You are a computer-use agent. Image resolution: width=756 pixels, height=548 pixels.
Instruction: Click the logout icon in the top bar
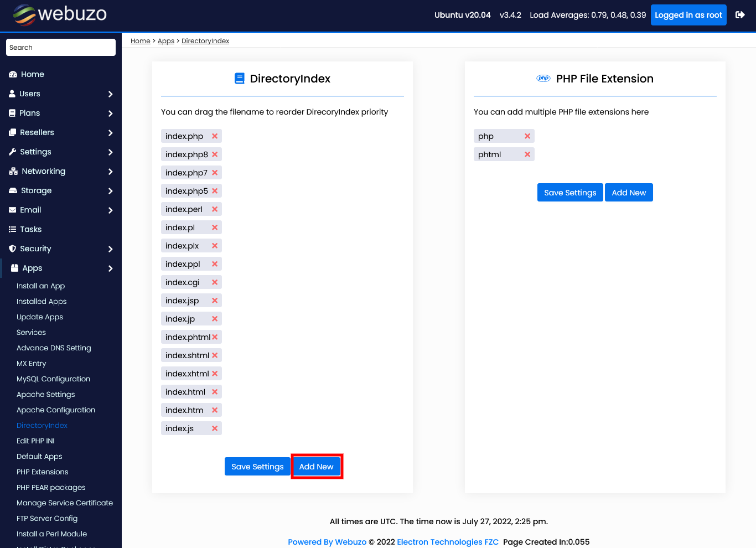click(x=740, y=15)
